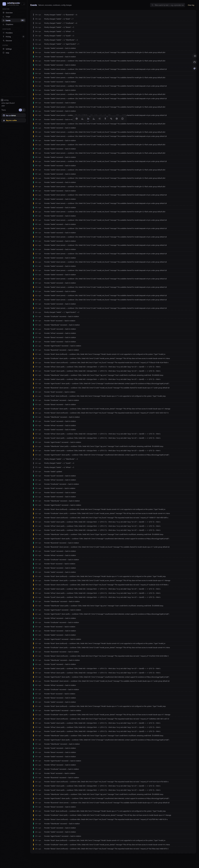
Task: Open Help in the sidebar
Action: coord(13,53)
